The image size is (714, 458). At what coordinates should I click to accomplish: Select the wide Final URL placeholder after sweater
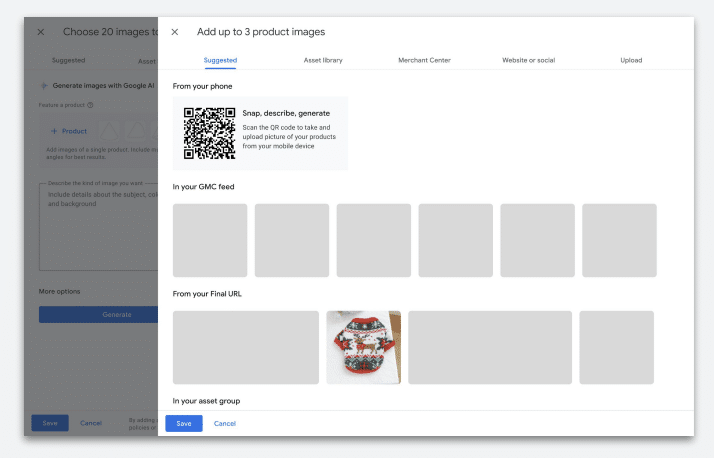tap(490, 347)
